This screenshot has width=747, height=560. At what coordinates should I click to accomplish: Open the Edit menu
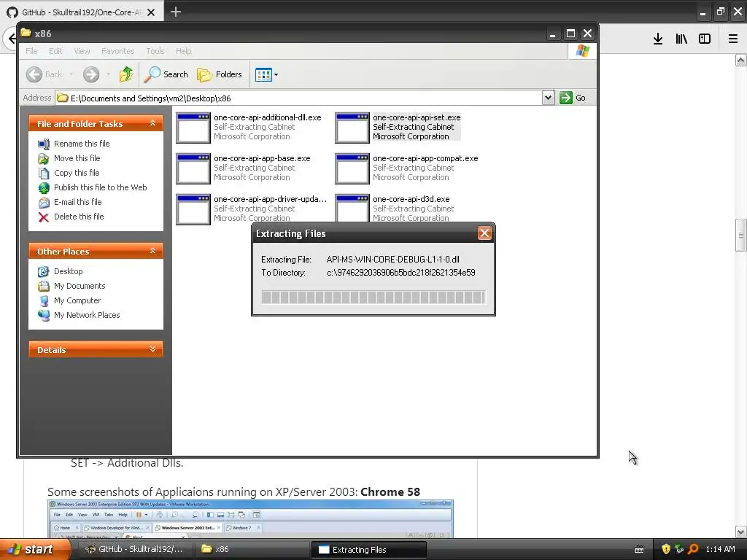point(55,51)
